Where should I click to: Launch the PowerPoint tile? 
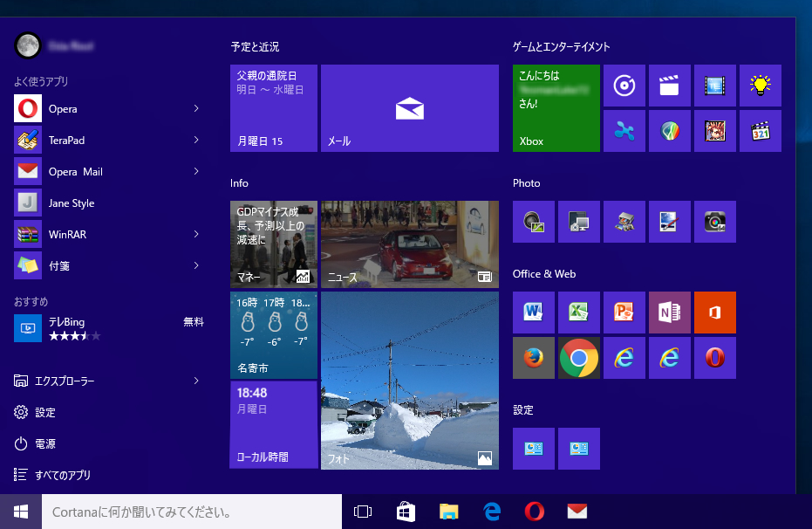624,313
